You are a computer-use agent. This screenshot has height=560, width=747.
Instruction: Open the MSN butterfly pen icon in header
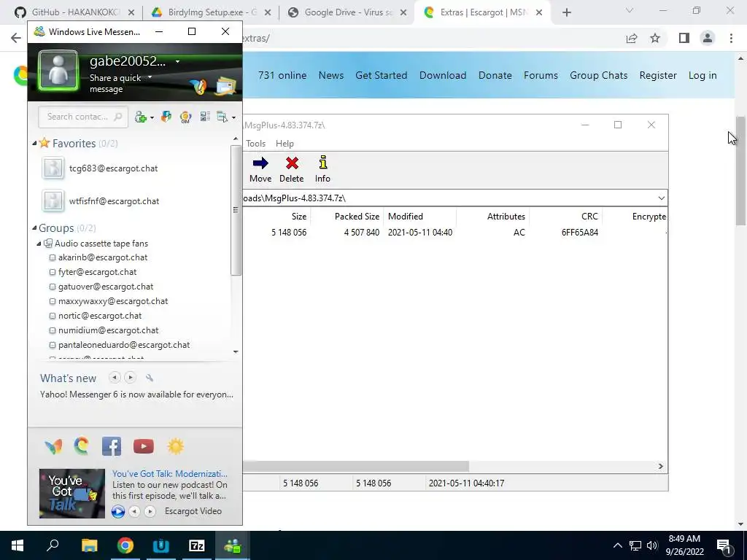coord(198,86)
